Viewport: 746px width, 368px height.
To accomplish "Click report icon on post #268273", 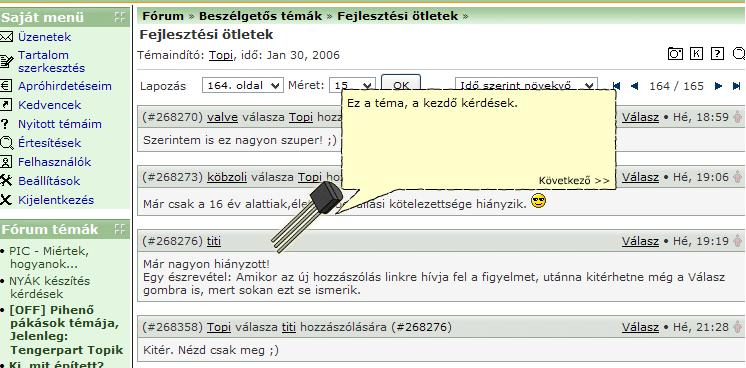I will 737,177.
